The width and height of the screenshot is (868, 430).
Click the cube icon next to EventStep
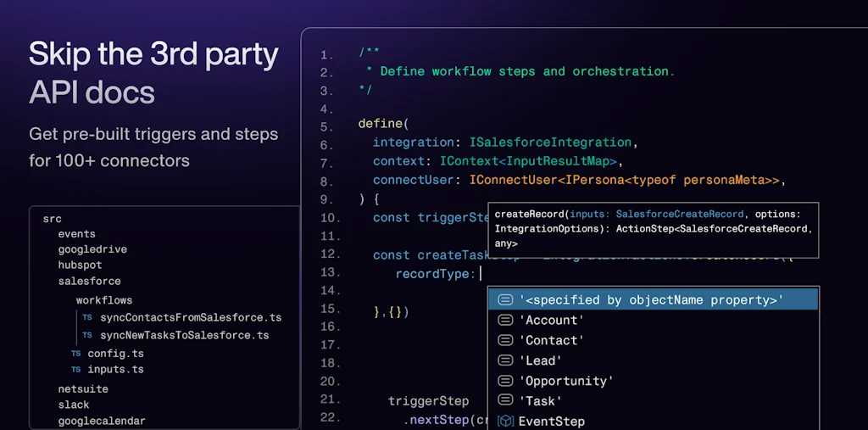[505, 422]
